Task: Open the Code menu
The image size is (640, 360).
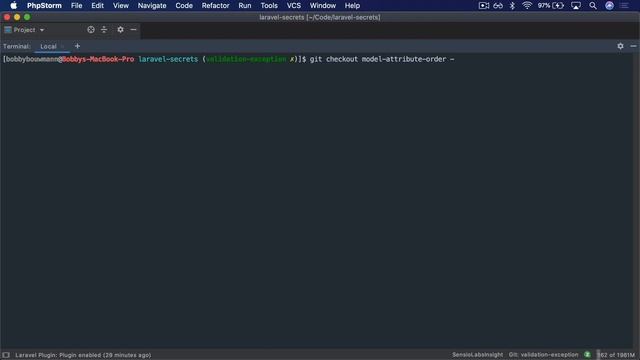Action: click(x=184, y=5)
